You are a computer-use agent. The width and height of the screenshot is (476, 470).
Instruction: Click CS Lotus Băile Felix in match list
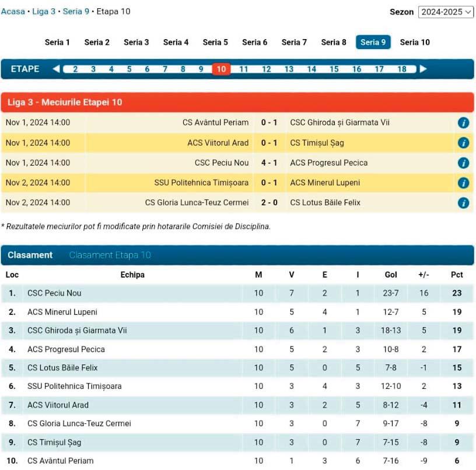325,203
